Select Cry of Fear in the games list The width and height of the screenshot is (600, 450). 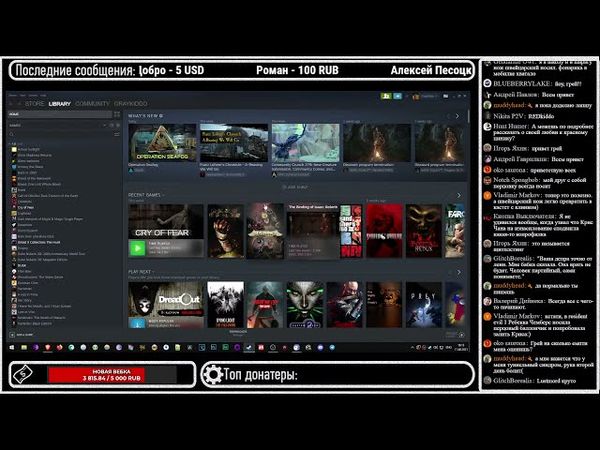click(x=26, y=207)
